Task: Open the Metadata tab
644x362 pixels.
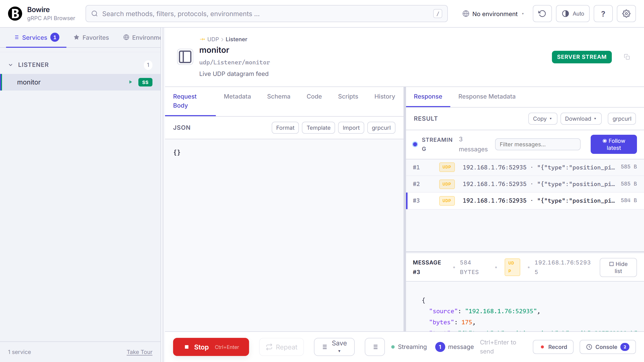Action: pyautogui.click(x=237, y=97)
